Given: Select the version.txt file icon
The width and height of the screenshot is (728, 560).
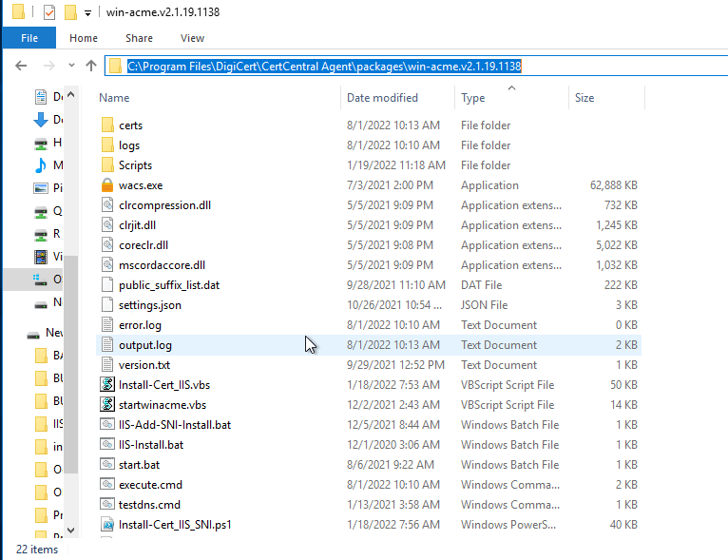Looking at the screenshot, I should click(107, 364).
